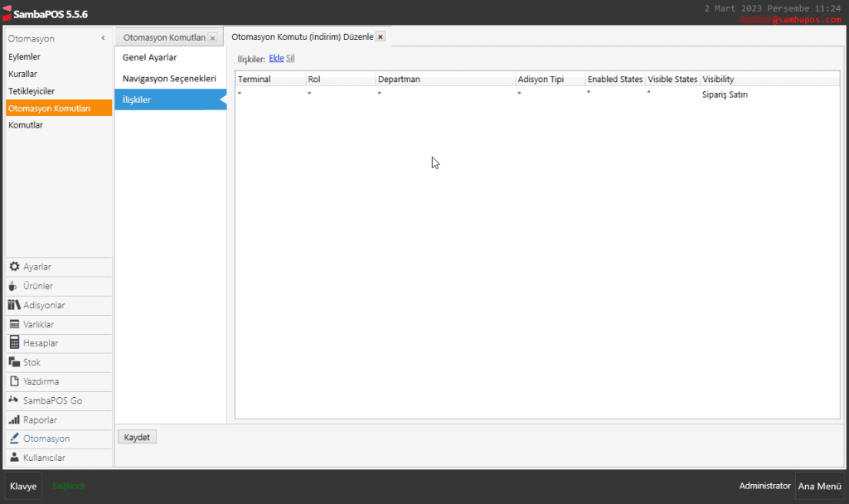The image size is (849, 504).
Task: Click the Adisyonlar books icon
Action: pos(14,305)
